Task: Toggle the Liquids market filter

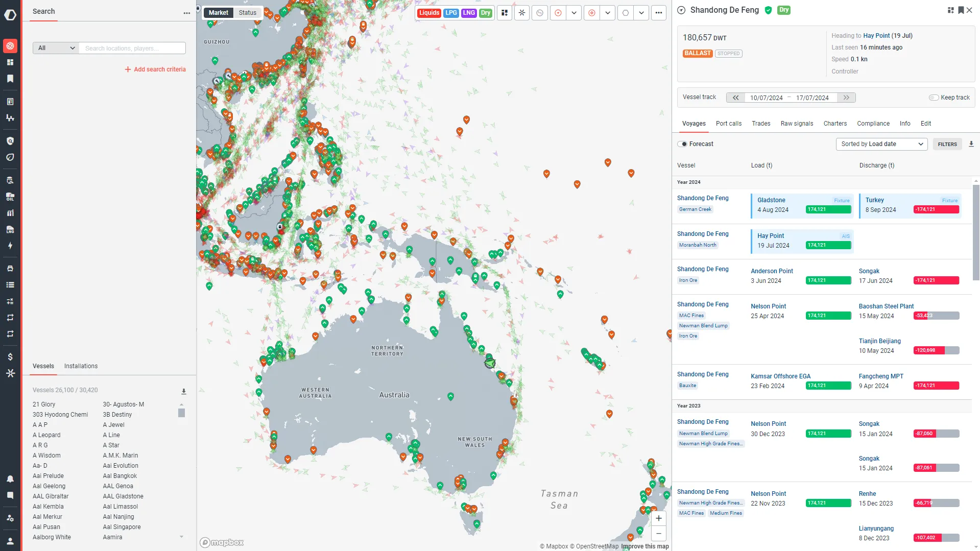Action: coord(429,13)
